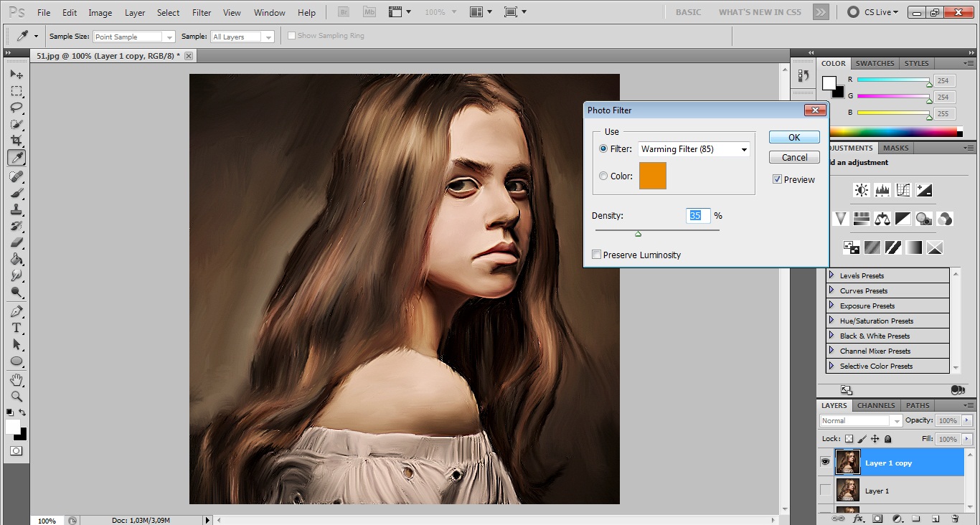Expand the Levels Presets list
Image resolution: width=980 pixels, height=525 pixels.
click(x=831, y=275)
